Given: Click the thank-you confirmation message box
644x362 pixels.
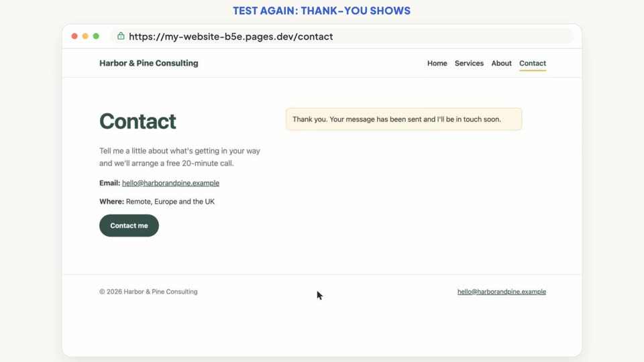Looking at the screenshot, I should (x=404, y=119).
